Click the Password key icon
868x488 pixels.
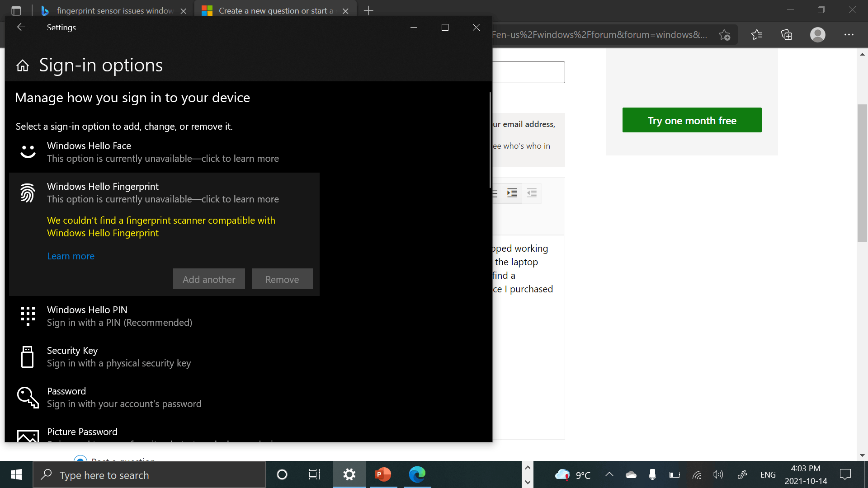point(28,398)
